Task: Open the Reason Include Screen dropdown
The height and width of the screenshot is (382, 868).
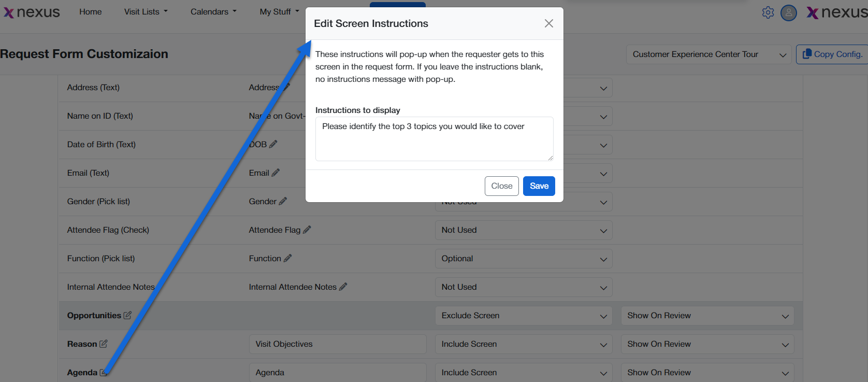Action: point(524,344)
